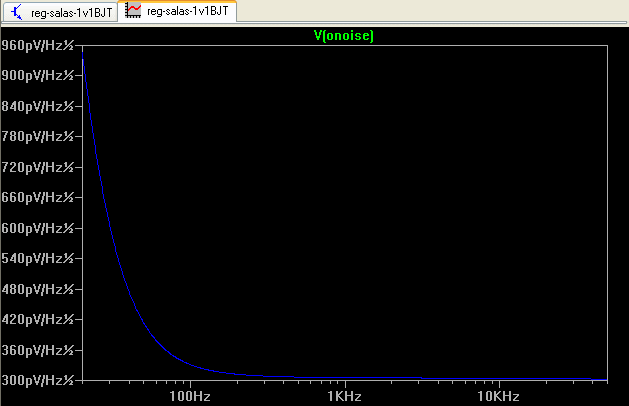Click the 600pV/Hz½ vertical axis label
Screen dimensions: 629x406
click(x=38, y=228)
